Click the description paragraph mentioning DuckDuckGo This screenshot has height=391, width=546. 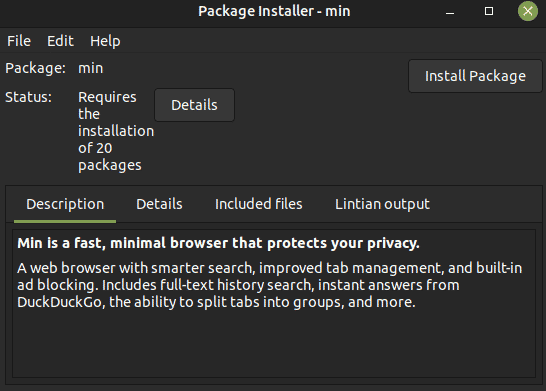[x=270, y=285]
